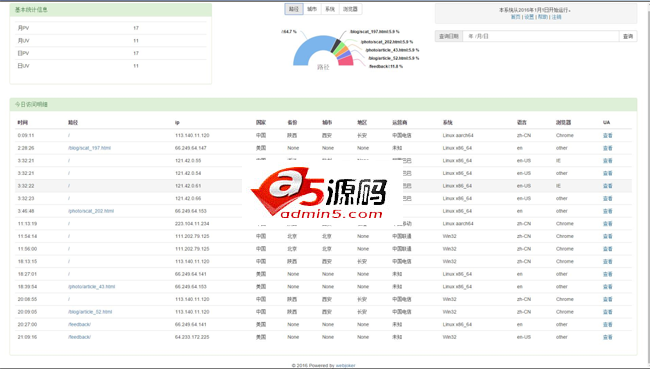This screenshot has height=369, width=650.
Task: Click the /feedback/:11.8 % chart label
Action: 386,66
